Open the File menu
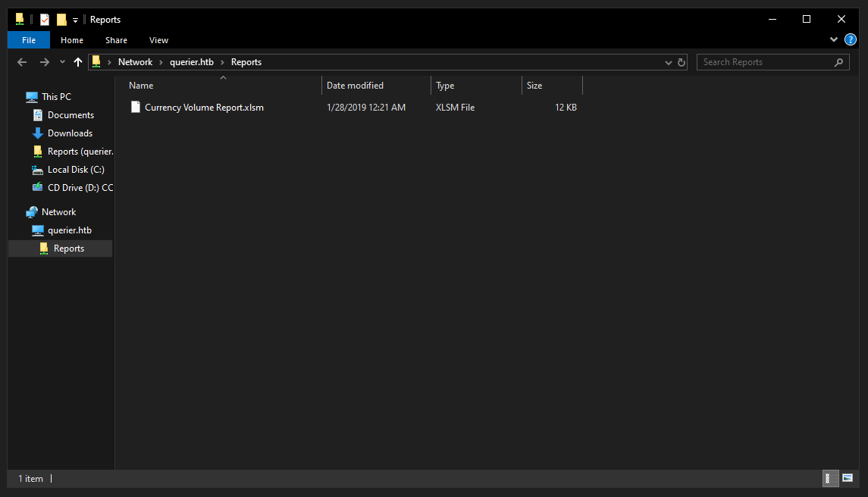 tap(29, 40)
